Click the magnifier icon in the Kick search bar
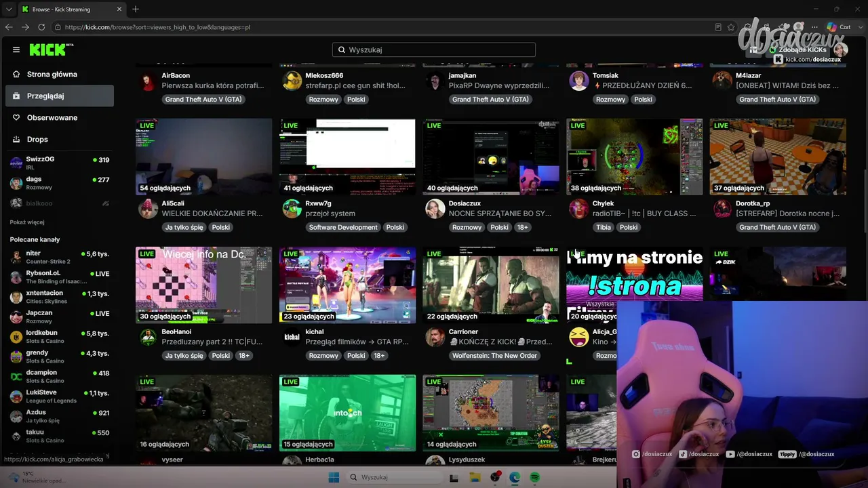Screen dimensions: 868x488 point(341,50)
